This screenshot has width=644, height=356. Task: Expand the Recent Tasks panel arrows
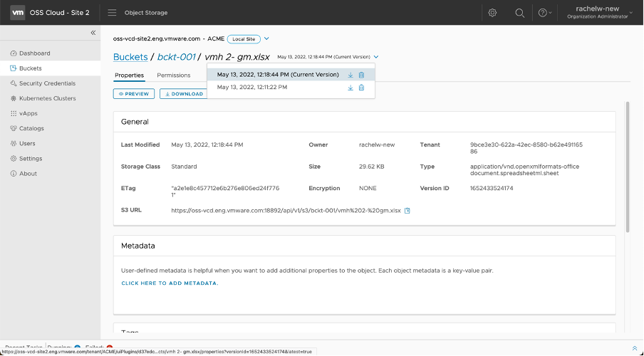click(634, 348)
